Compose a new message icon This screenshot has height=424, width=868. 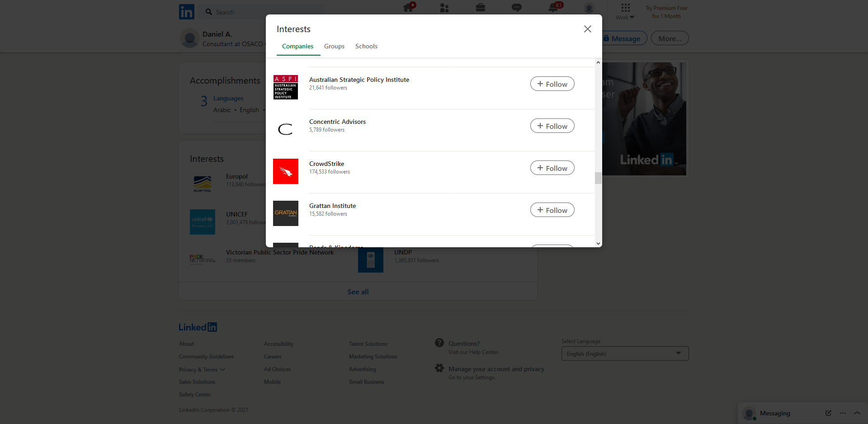click(828, 413)
